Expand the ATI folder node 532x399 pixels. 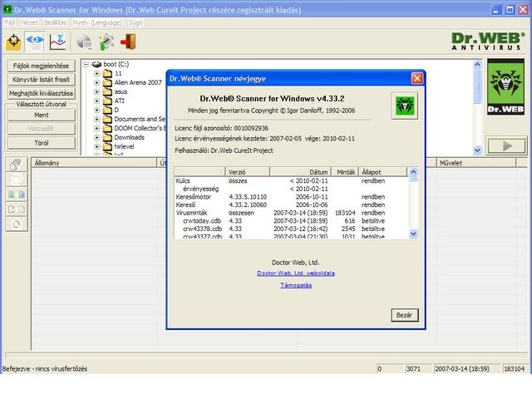click(96, 101)
